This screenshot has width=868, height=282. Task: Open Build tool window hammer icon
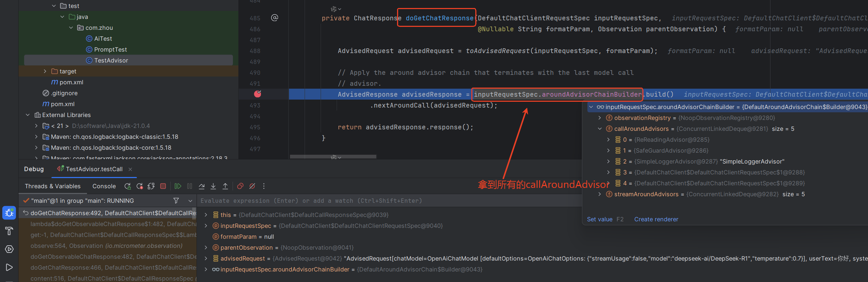(x=9, y=231)
